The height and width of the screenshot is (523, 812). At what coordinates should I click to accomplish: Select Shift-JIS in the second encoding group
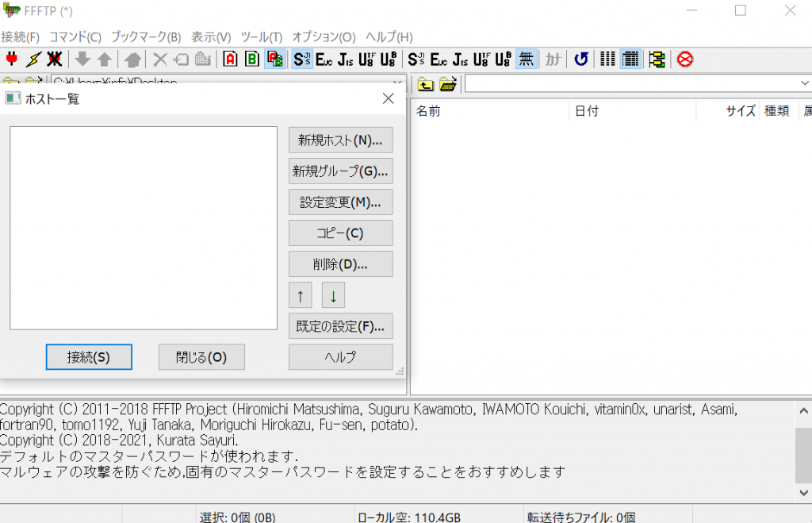417,59
